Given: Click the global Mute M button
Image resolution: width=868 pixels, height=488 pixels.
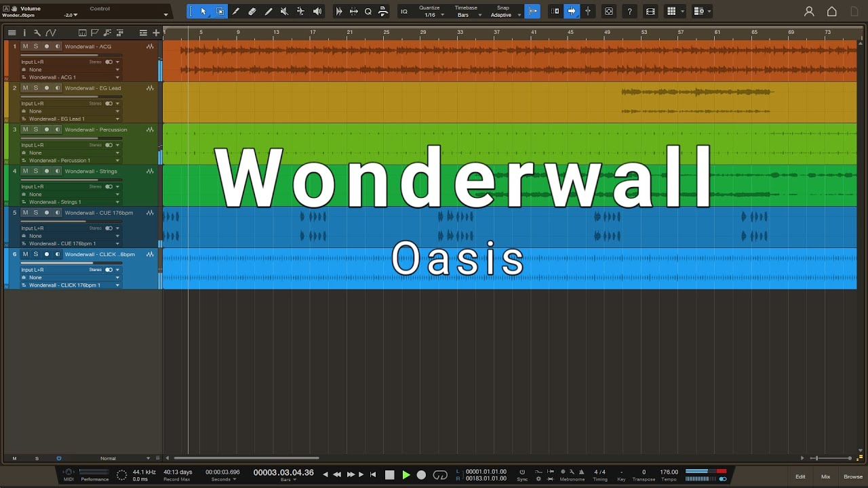Looking at the screenshot, I should 14,458.
